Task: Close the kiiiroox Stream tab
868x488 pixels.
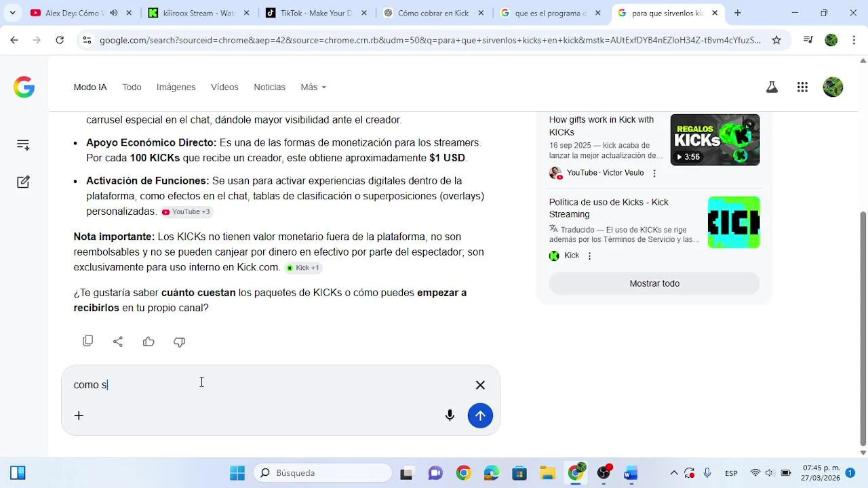Action: point(246,13)
